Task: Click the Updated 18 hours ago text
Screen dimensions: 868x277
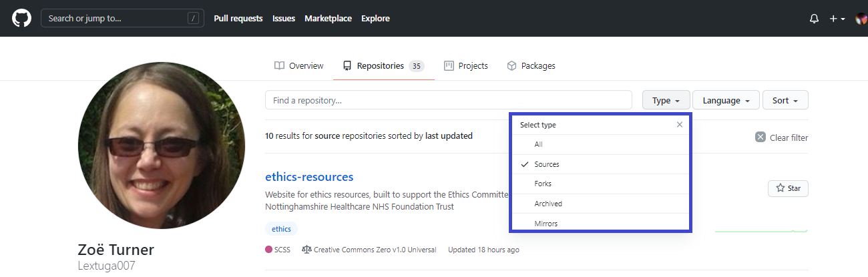Action: pos(483,250)
